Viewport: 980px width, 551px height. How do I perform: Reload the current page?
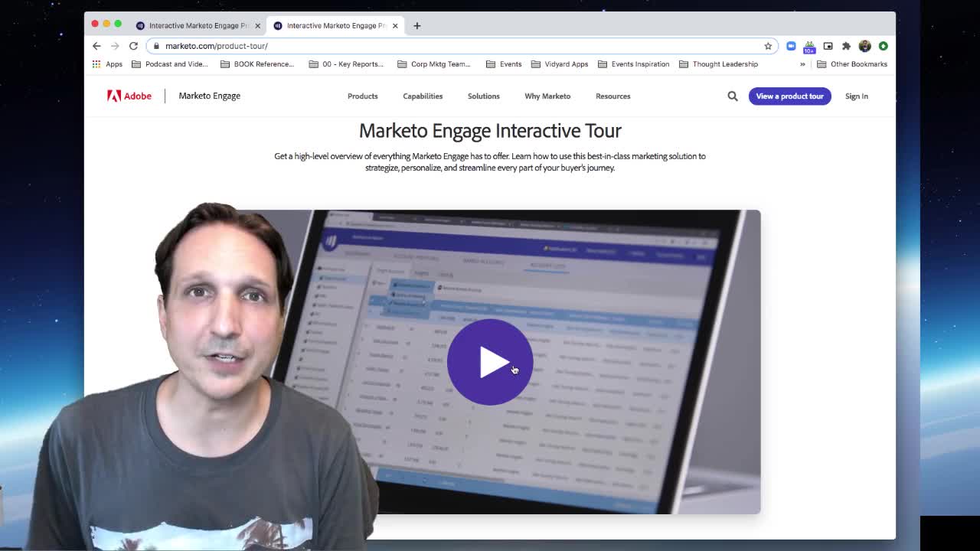click(133, 46)
